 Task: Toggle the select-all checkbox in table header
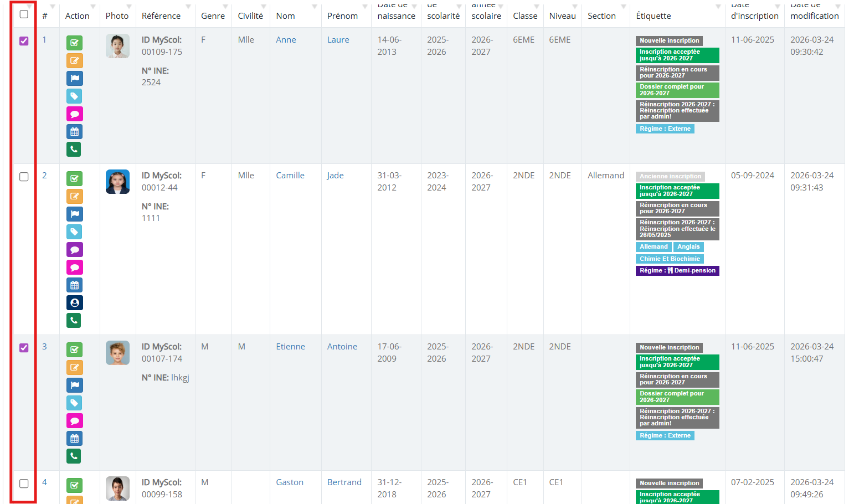click(x=24, y=14)
